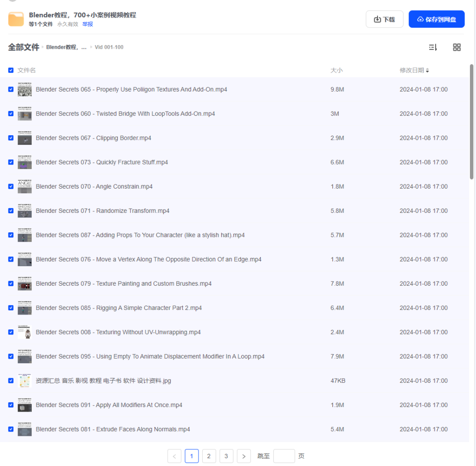The height and width of the screenshot is (466, 476).
Task: Click the yellow shared folder icon
Action: click(x=16, y=19)
